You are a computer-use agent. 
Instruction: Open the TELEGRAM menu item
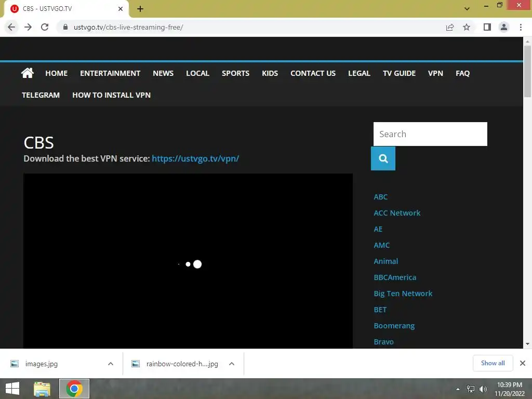coord(41,95)
